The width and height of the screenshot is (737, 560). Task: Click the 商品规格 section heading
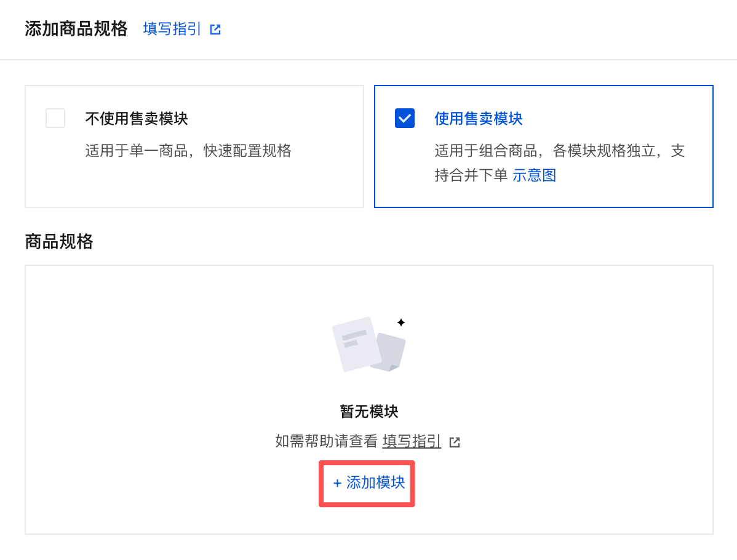[59, 242]
